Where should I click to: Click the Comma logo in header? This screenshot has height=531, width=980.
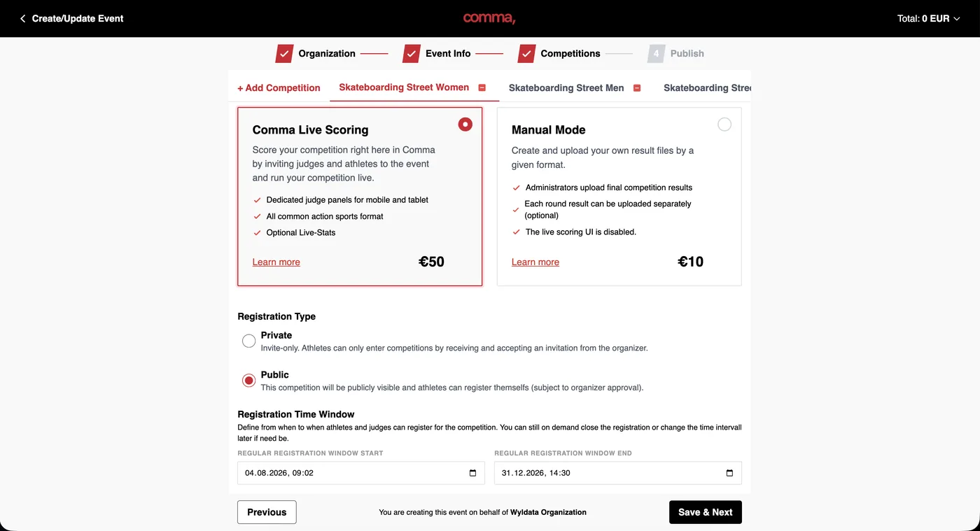click(489, 18)
